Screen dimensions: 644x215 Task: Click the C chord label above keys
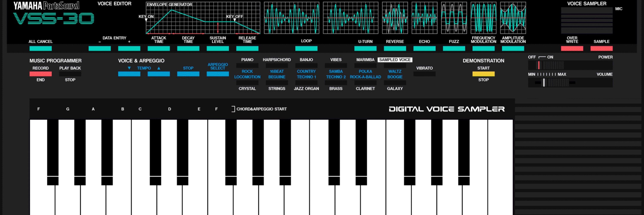point(140,109)
